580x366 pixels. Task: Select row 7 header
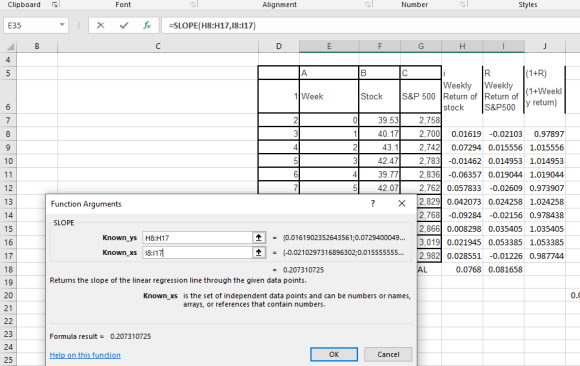(x=8, y=120)
